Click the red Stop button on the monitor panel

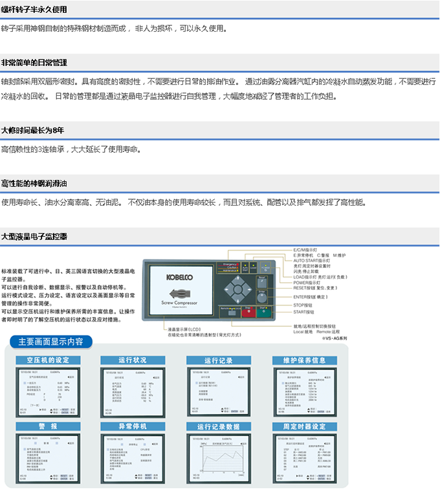click(248, 313)
